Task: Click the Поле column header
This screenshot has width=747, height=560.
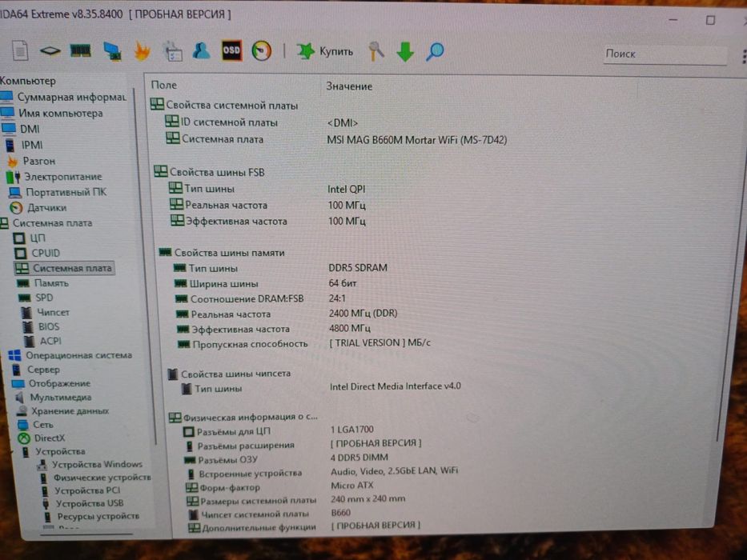Action: pyautogui.click(x=163, y=85)
